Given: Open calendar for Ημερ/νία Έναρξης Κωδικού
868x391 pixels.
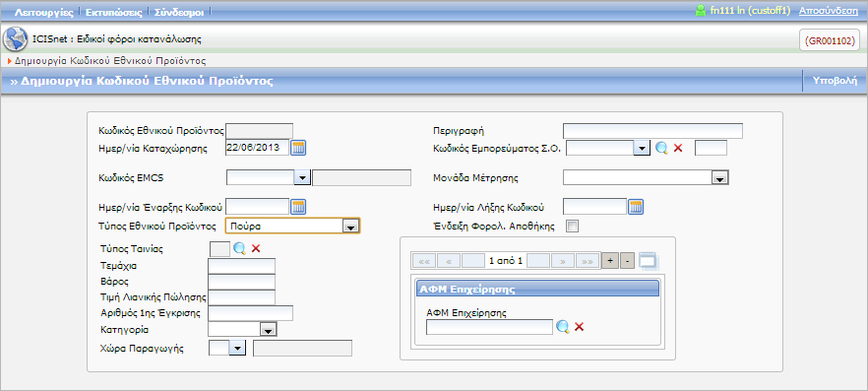Looking at the screenshot, I should (298, 207).
